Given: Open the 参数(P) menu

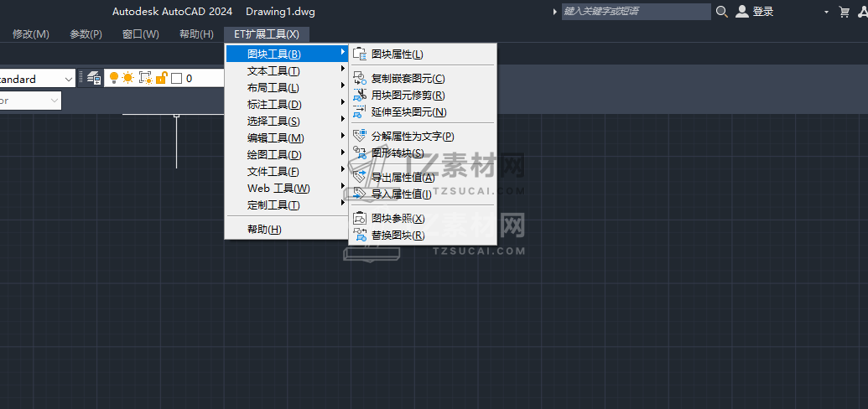Looking at the screenshot, I should click(x=86, y=34).
